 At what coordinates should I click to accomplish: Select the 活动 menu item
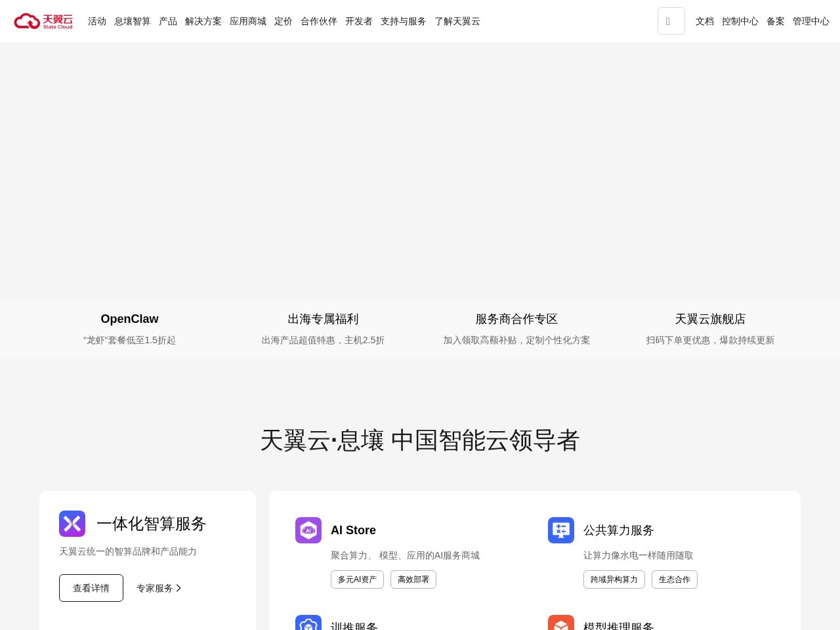pyautogui.click(x=97, y=21)
